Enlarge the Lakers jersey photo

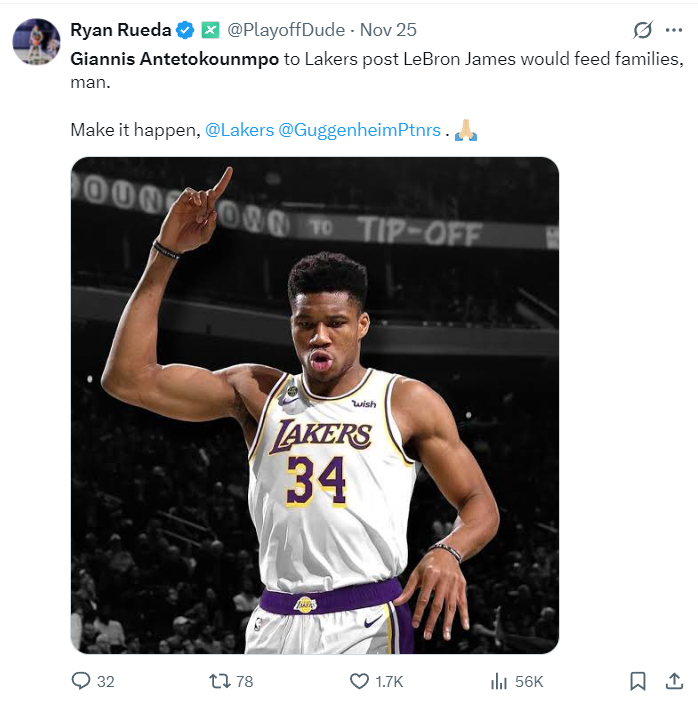coord(314,405)
